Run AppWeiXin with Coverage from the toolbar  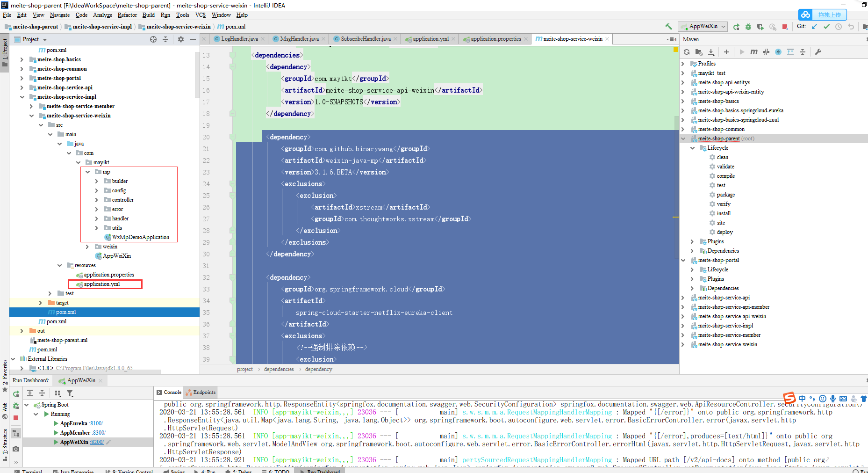pyautogui.click(x=760, y=27)
